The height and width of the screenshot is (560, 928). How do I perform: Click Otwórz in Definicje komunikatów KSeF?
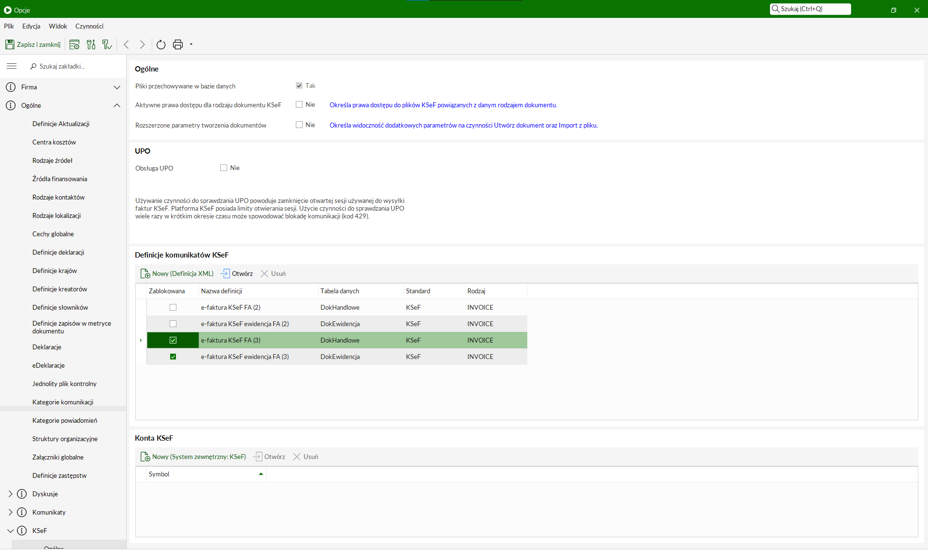pyautogui.click(x=237, y=273)
